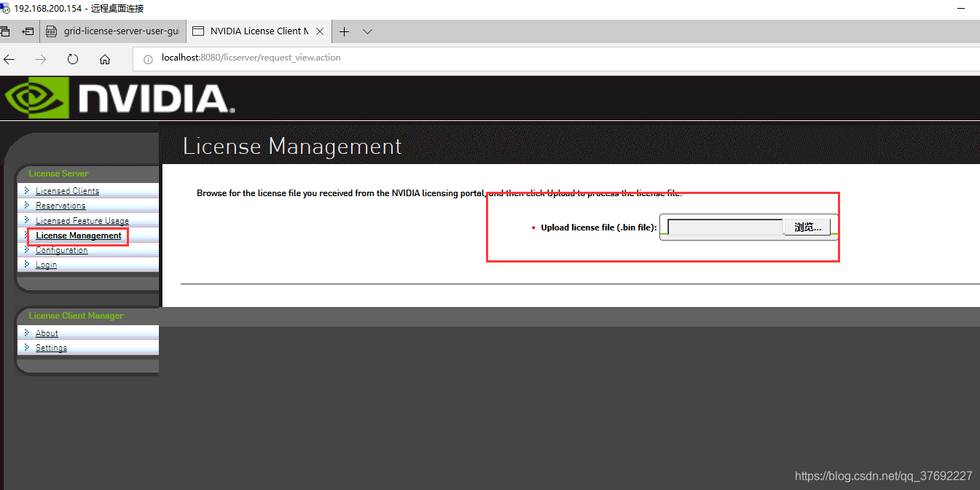Go to browser home page icon

click(105, 59)
